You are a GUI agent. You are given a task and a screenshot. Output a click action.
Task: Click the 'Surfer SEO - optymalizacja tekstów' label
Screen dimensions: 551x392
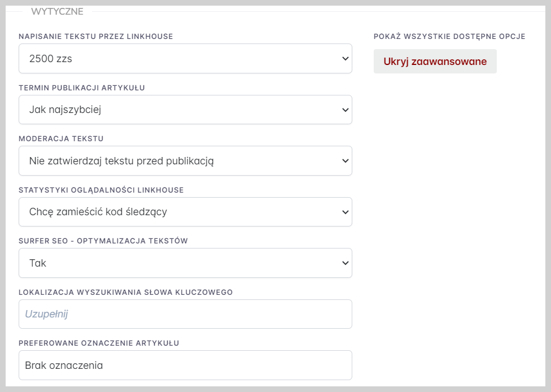pyautogui.click(x=103, y=241)
